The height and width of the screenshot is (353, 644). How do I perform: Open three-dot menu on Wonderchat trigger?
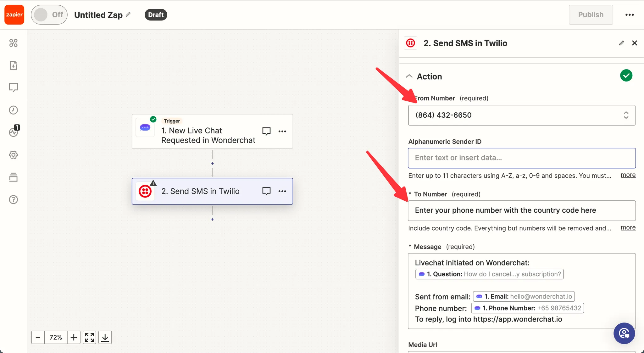(x=282, y=131)
